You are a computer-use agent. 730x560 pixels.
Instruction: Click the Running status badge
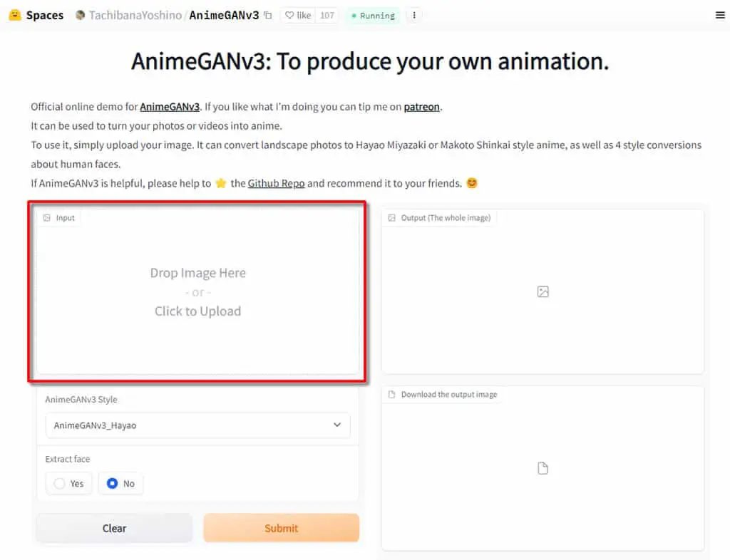point(373,16)
